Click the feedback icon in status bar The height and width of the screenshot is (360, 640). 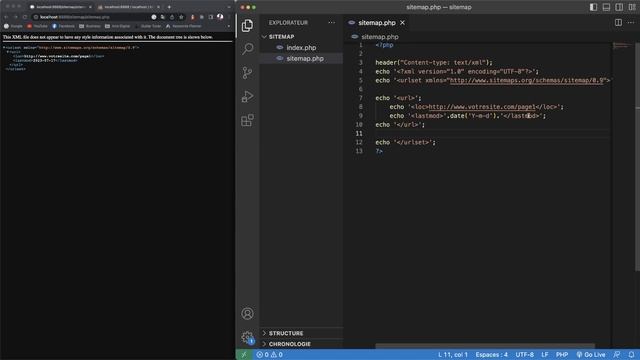(x=617, y=355)
